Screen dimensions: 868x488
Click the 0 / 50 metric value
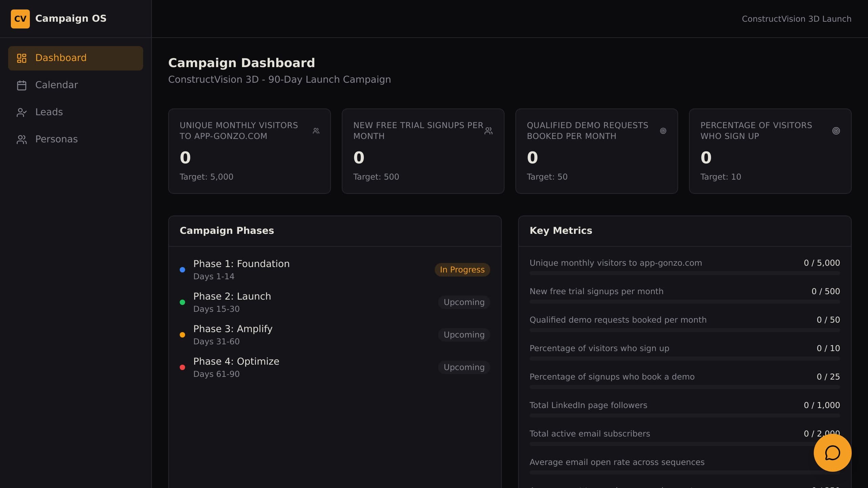point(828,320)
